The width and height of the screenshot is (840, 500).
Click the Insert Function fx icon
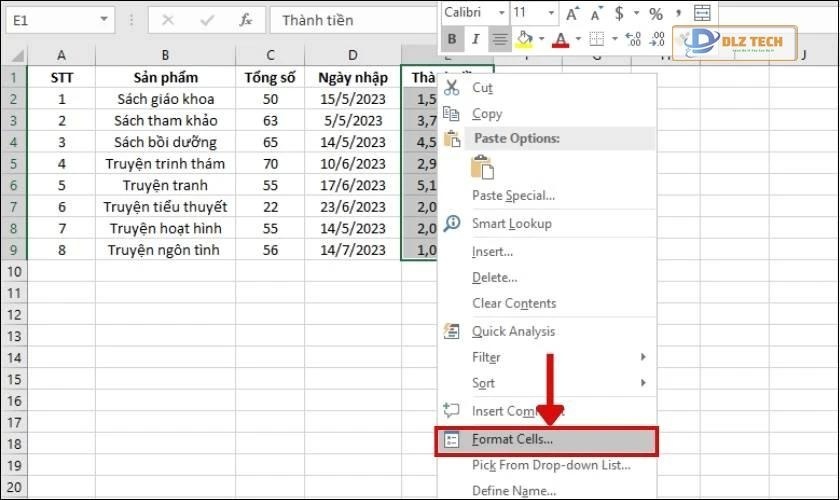[x=246, y=20]
